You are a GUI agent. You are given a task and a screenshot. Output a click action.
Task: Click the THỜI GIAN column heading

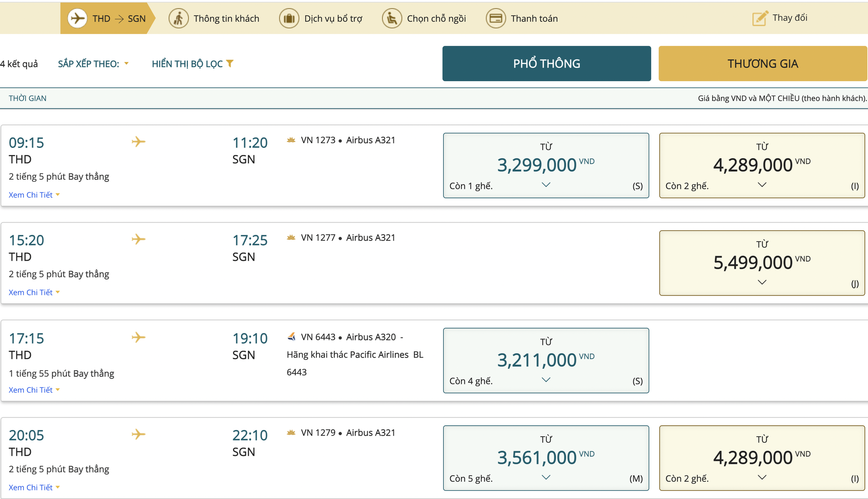(x=27, y=98)
